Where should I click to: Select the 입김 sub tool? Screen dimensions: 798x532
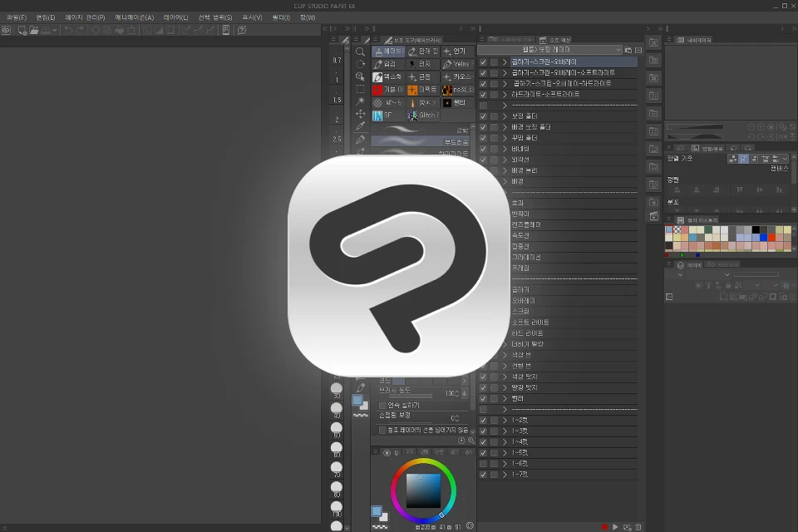388,64
